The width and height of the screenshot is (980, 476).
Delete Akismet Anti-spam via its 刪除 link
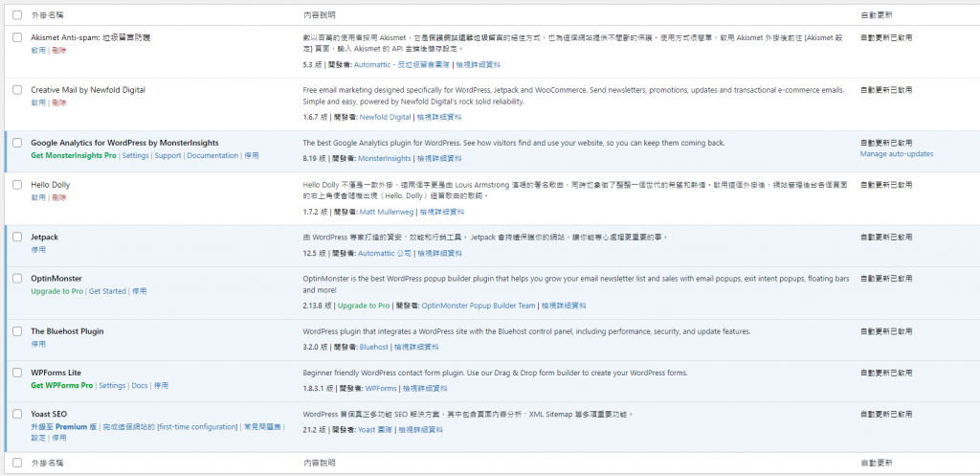click(58, 50)
